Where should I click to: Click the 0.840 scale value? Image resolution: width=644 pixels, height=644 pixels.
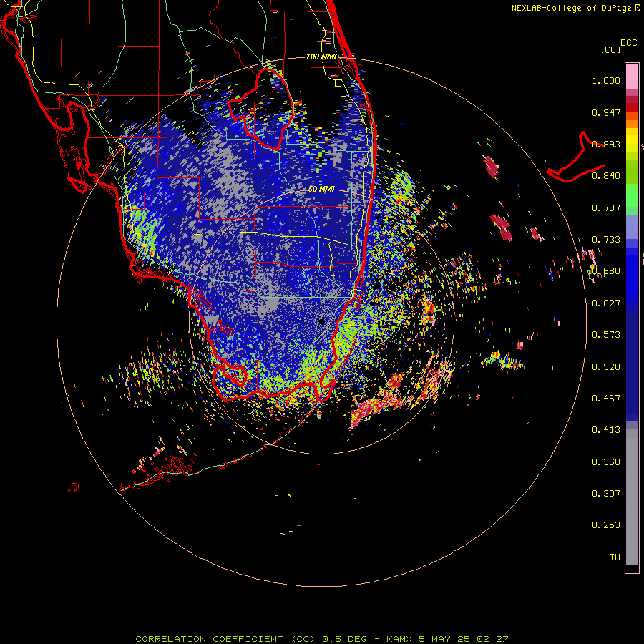coord(606,176)
